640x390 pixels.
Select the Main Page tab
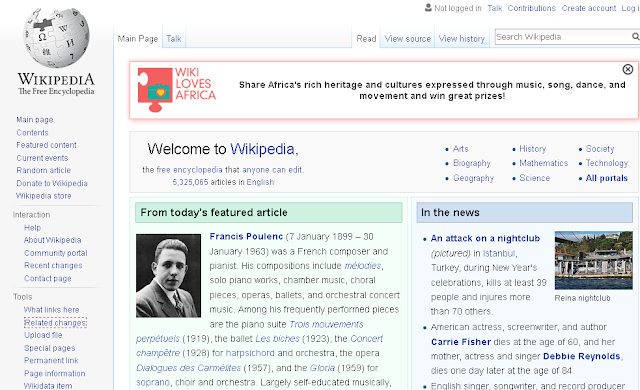pos(138,39)
